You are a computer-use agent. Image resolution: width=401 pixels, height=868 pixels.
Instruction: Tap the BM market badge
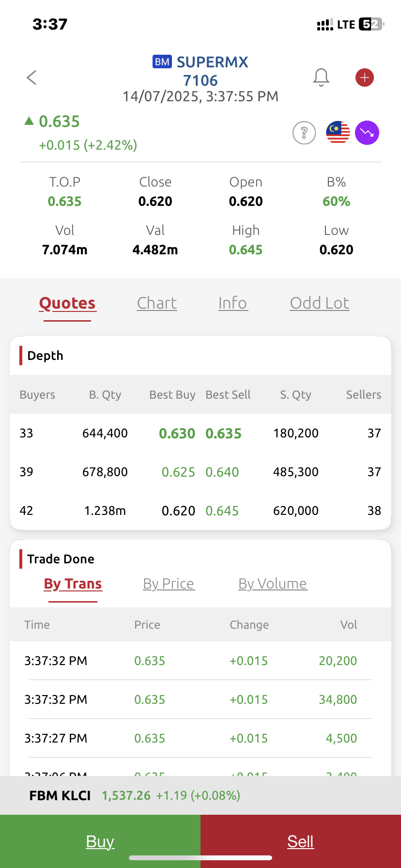[x=162, y=62]
